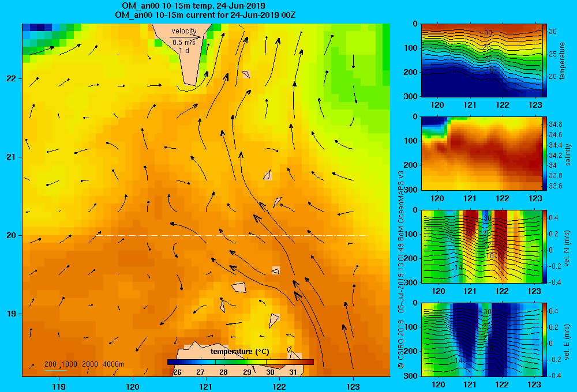Screen dimensions: 577x392
Task: Click the title line 'OM_an00 10-15m temp. 24-Jun-2019'
Action: click(193, 6)
